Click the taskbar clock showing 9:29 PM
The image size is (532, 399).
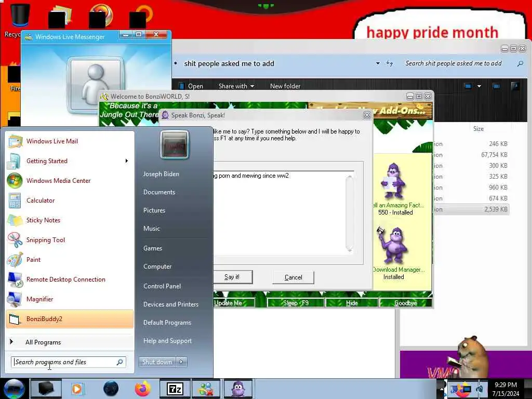(506, 389)
